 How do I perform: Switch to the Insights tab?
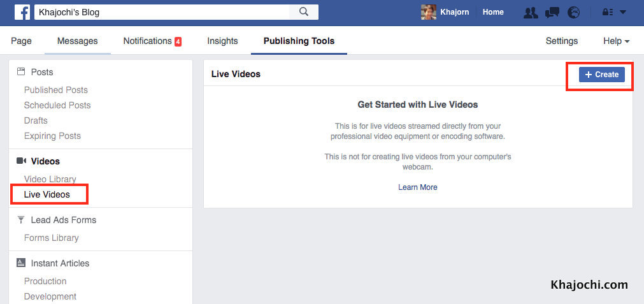point(222,41)
